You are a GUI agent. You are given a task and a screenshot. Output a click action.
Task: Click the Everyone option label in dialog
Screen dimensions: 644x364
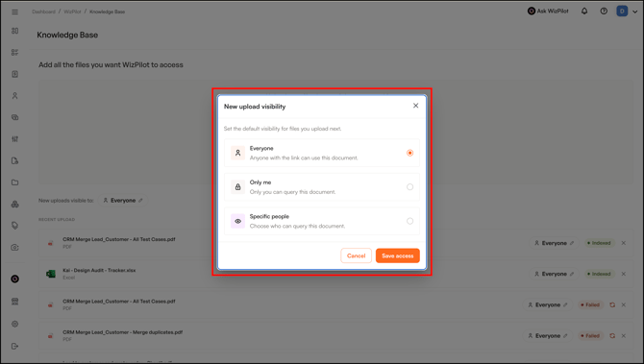pos(261,149)
